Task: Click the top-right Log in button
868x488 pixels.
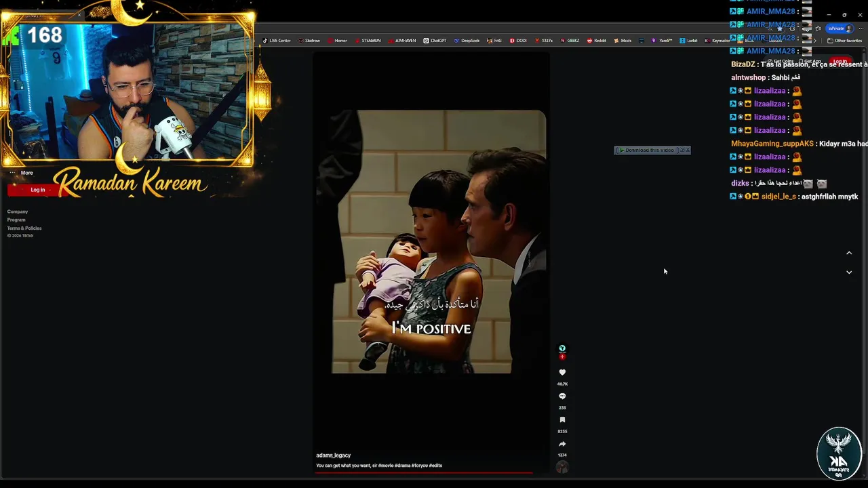Action: (840, 62)
